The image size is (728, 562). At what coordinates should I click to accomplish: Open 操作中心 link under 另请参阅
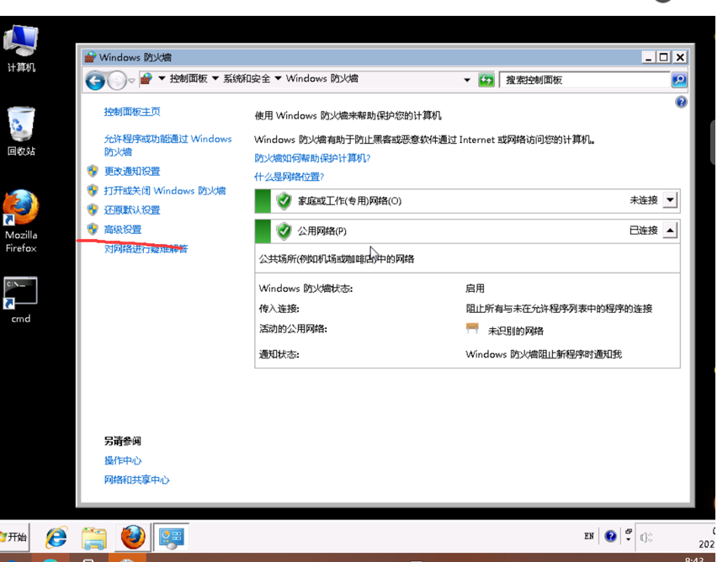click(x=123, y=461)
